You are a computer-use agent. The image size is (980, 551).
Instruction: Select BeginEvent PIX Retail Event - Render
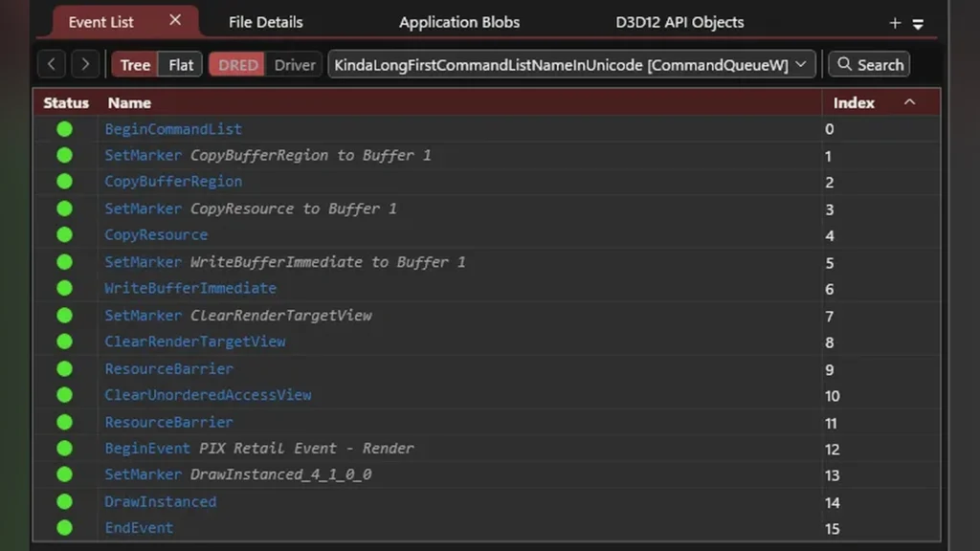click(487, 449)
